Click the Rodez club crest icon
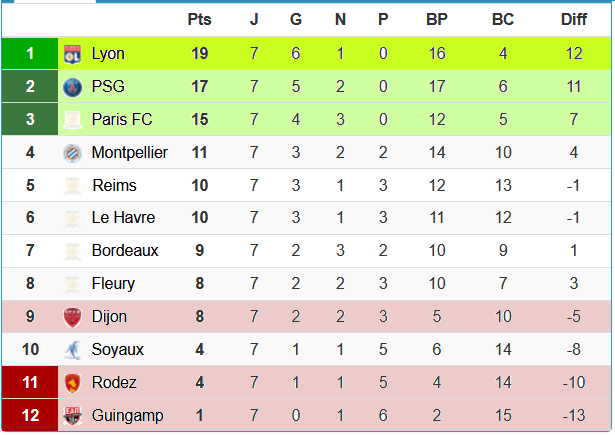Image resolution: width=615 pixels, height=435 pixels. (72, 383)
